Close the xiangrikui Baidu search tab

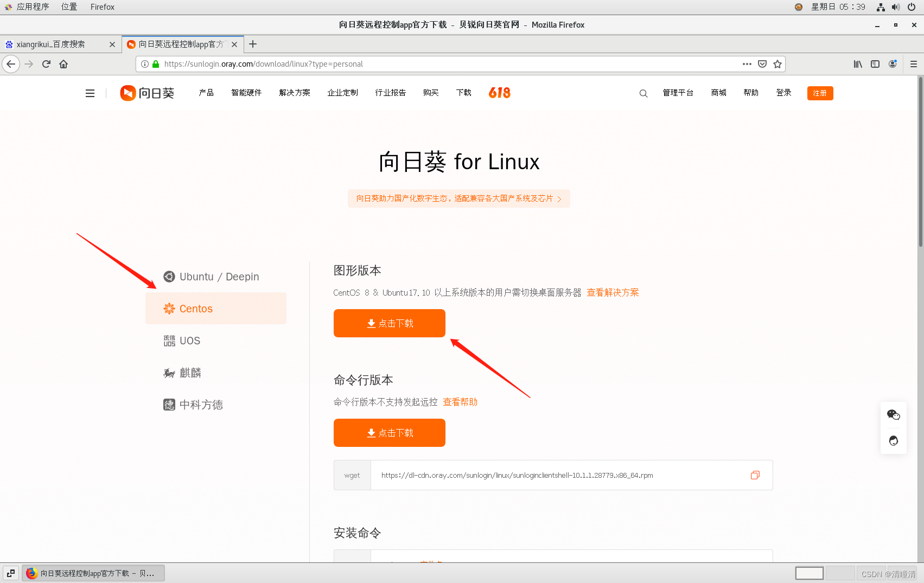point(112,44)
